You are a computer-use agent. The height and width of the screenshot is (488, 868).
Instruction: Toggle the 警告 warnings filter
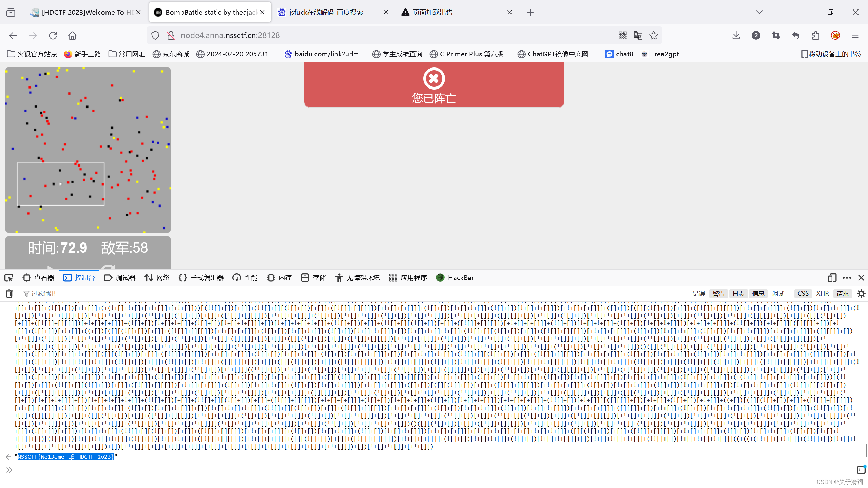point(718,294)
